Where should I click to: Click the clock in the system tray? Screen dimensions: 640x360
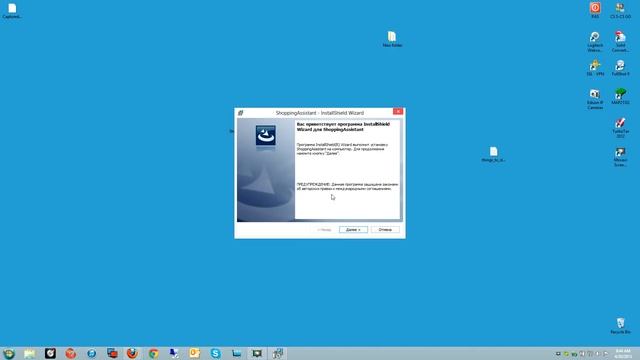point(622,354)
